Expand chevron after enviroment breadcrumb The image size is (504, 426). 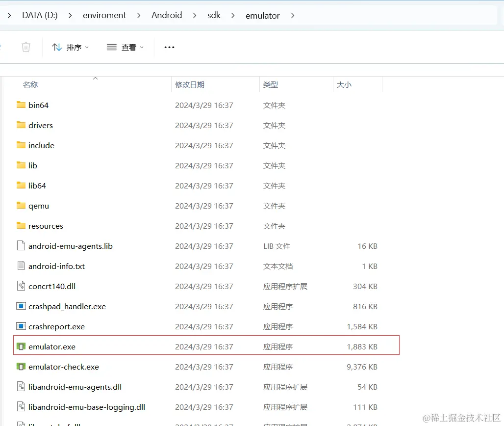pyautogui.click(x=139, y=15)
